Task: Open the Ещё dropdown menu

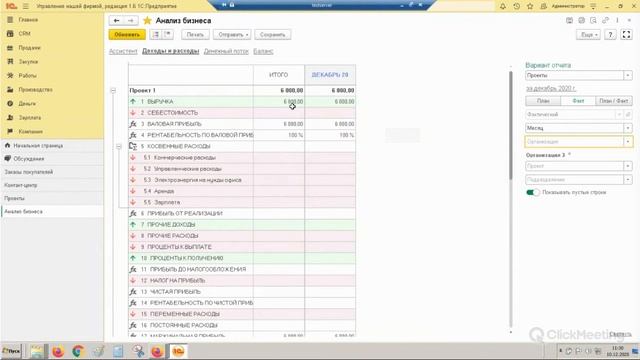Action: tap(588, 35)
